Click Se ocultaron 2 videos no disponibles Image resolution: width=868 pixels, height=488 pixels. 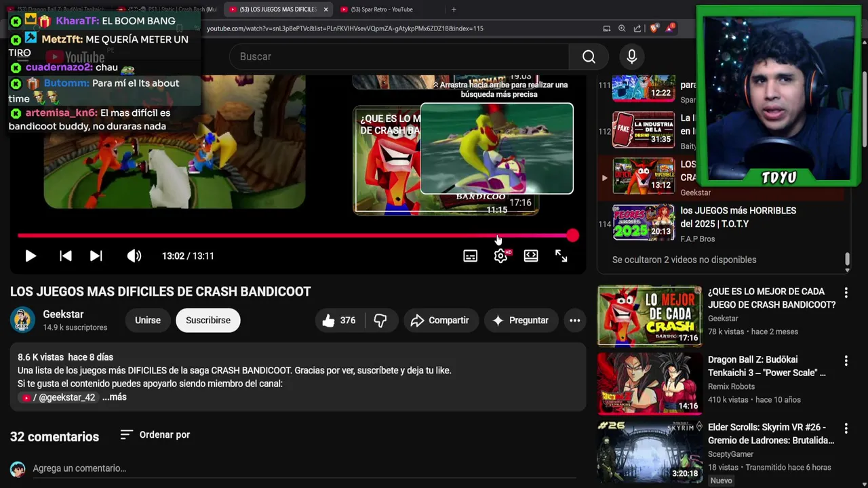(x=684, y=260)
